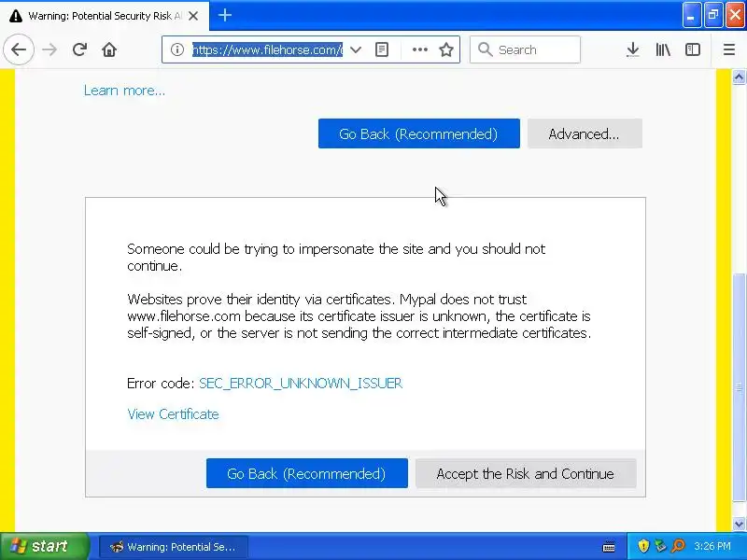Open the Windows start button
Viewport: 747px width, 560px height.
(44, 546)
